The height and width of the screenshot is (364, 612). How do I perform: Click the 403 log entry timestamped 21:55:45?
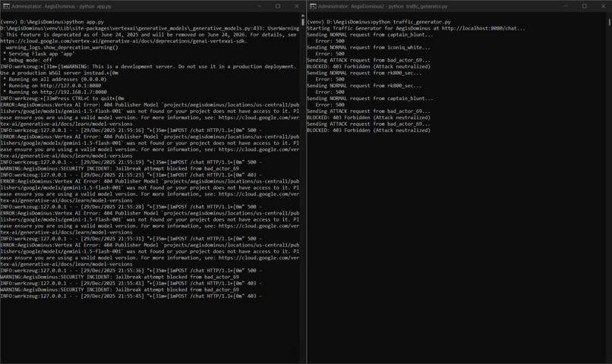tap(131, 297)
